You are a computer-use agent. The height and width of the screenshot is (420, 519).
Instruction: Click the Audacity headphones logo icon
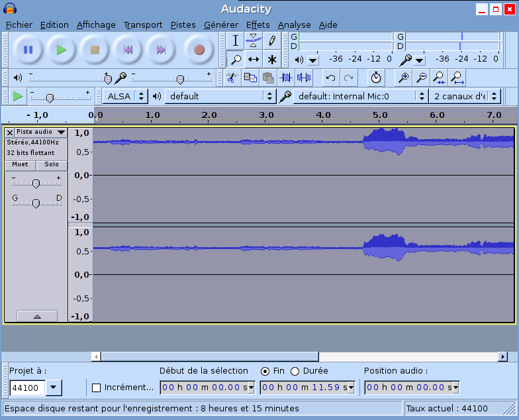coord(10,8)
